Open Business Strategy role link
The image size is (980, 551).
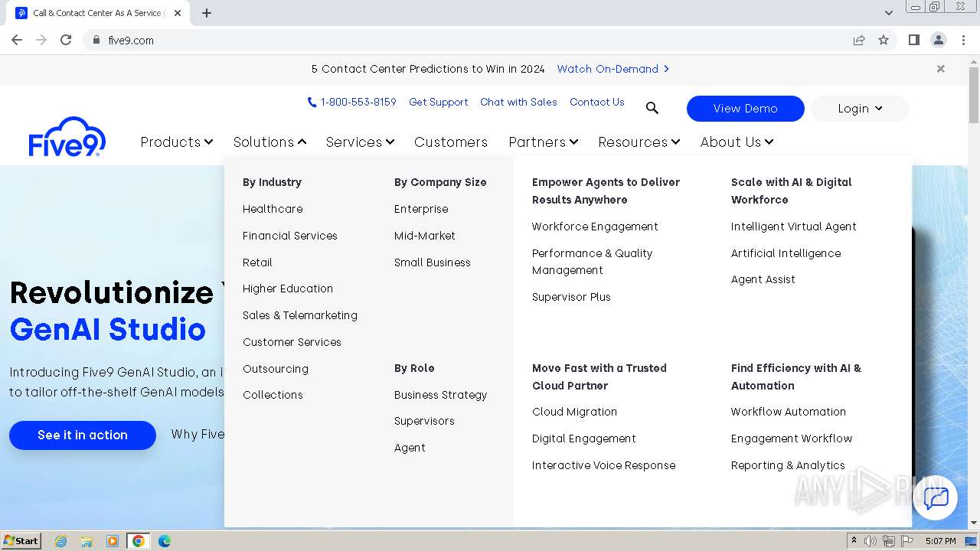coord(441,395)
